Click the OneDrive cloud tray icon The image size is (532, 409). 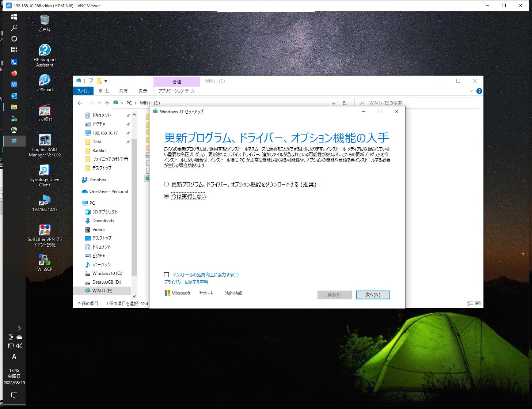pos(19,337)
